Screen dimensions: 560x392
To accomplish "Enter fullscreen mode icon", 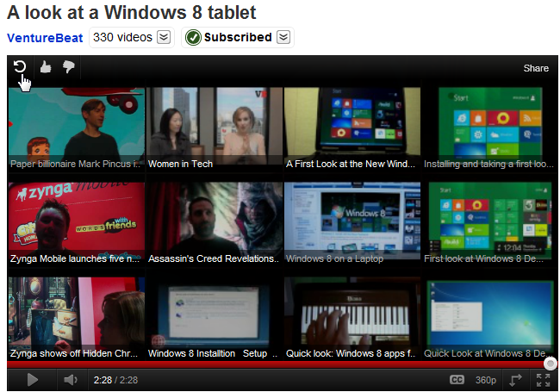I will click(x=544, y=380).
